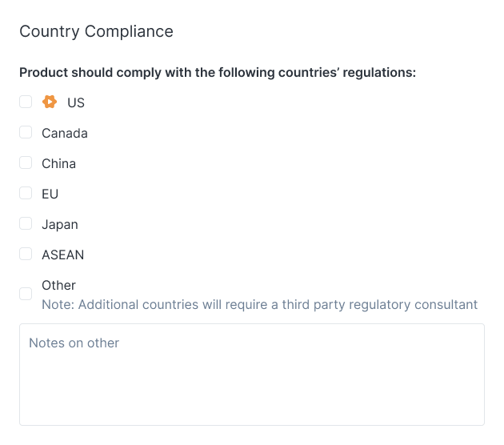The height and width of the screenshot is (445, 504).
Task: Click the ASEAN label text
Action: 63,255
